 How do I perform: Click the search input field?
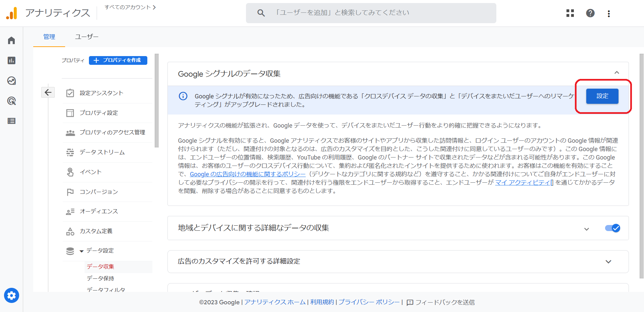point(371,13)
